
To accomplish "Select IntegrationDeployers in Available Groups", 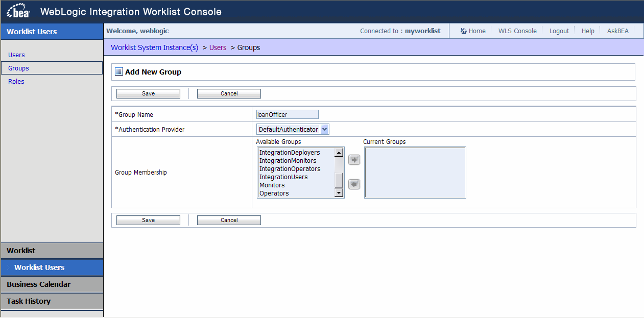I will [x=290, y=153].
